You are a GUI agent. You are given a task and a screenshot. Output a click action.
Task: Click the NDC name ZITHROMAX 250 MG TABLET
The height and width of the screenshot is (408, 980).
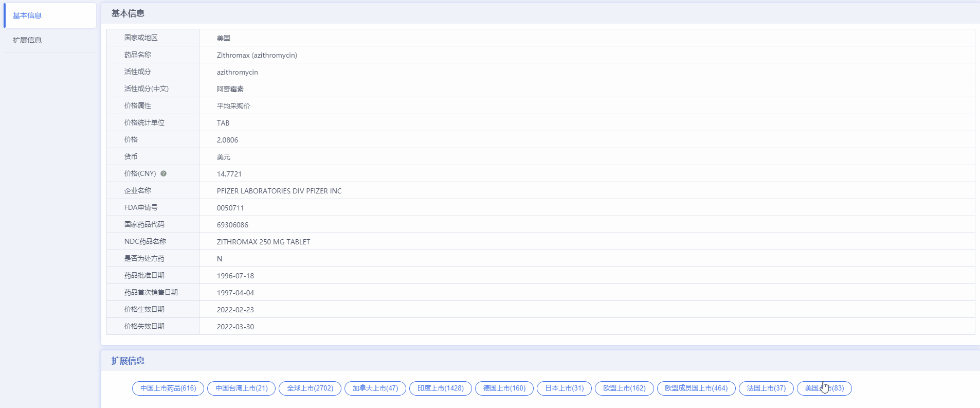click(x=263, y=242)
